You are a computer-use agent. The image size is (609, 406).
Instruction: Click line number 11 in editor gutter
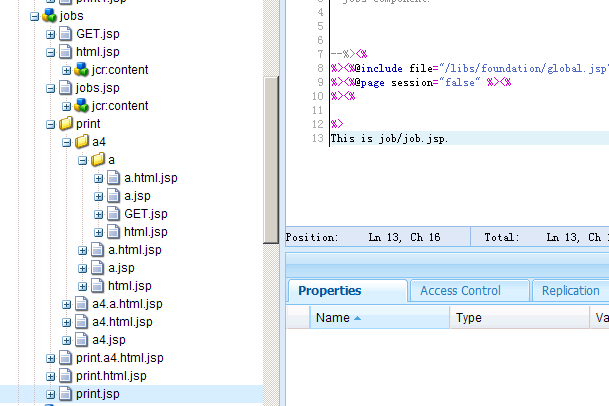pyautogui.click(x=317, y=110)
